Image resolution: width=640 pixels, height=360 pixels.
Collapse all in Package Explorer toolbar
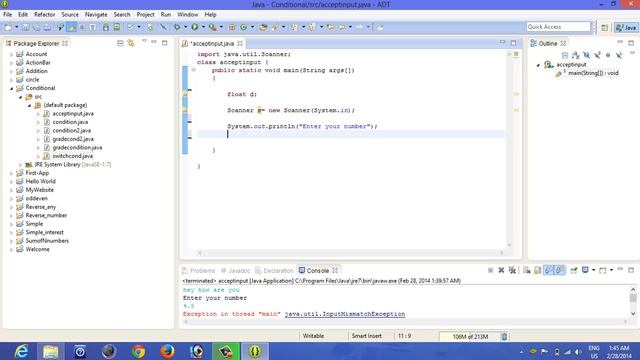[x=120, y=43]
